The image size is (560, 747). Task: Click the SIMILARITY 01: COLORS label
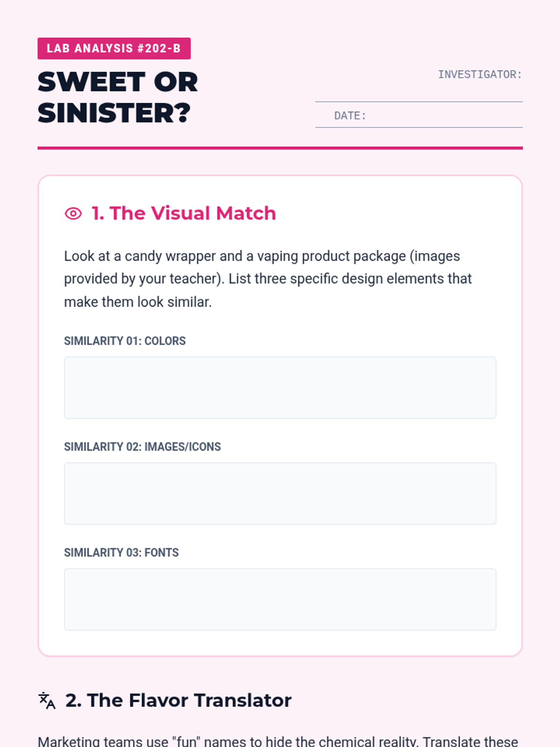pos(125,341)
